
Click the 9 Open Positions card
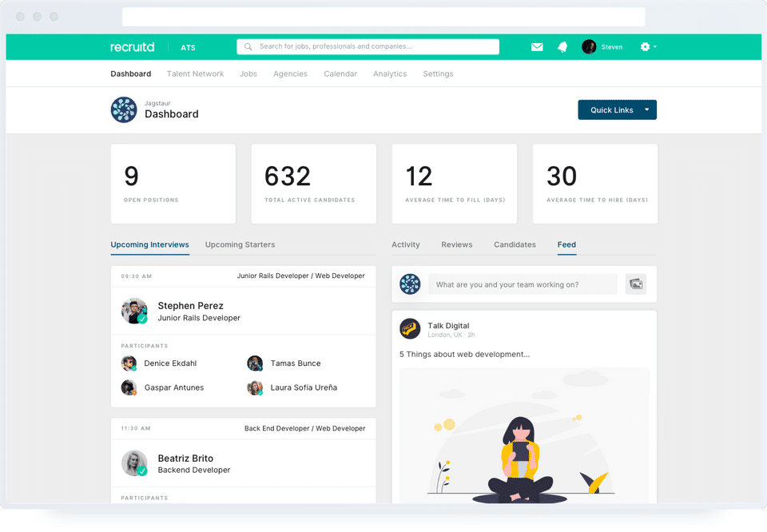click(x=173, y=184)
